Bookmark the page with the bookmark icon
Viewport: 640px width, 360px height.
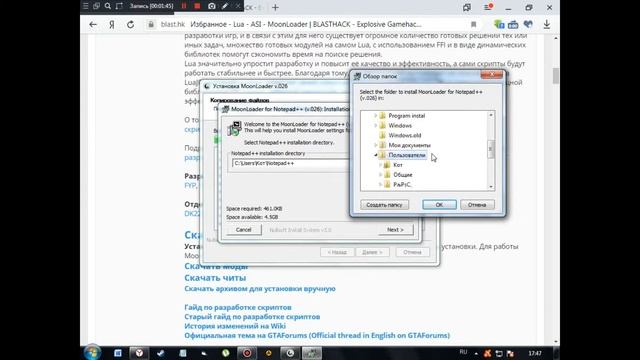(473, 24)
